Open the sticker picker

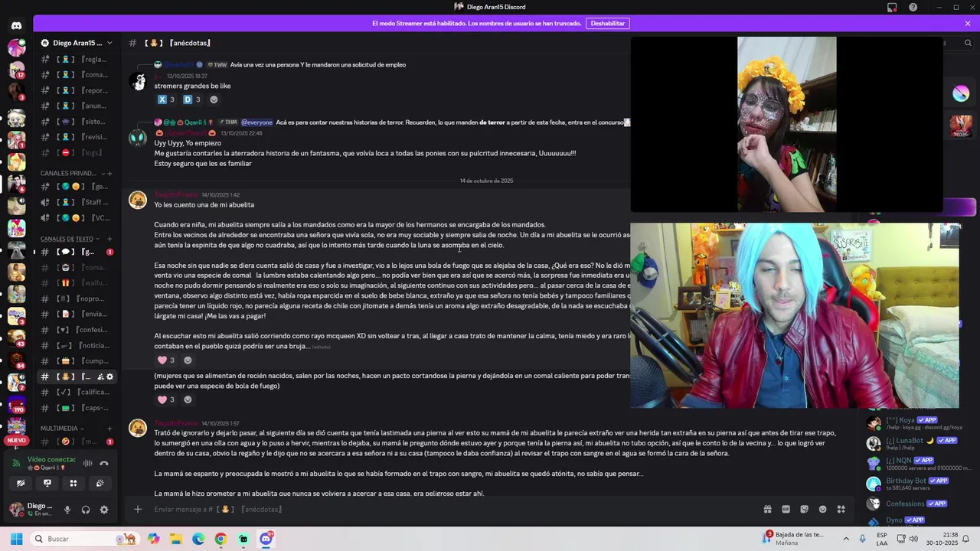pyautogui.click(x=804, y=509)
